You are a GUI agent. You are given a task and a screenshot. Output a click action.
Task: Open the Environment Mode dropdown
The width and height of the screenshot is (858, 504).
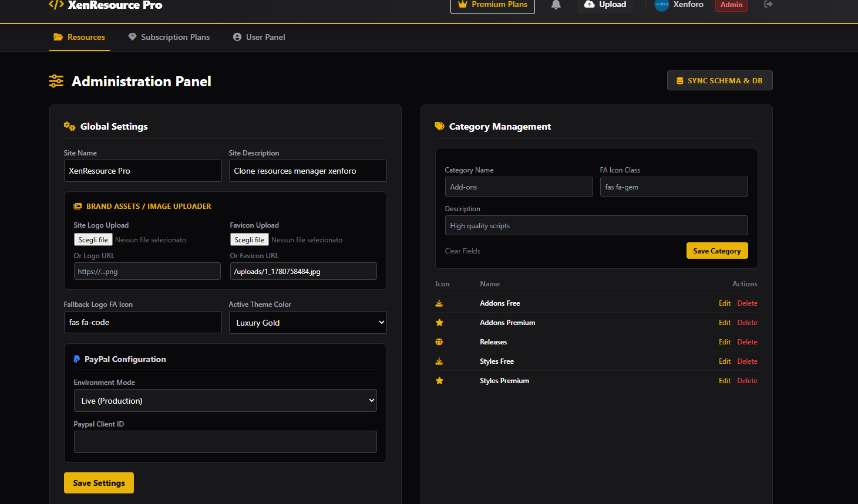(x=226, y=401)
